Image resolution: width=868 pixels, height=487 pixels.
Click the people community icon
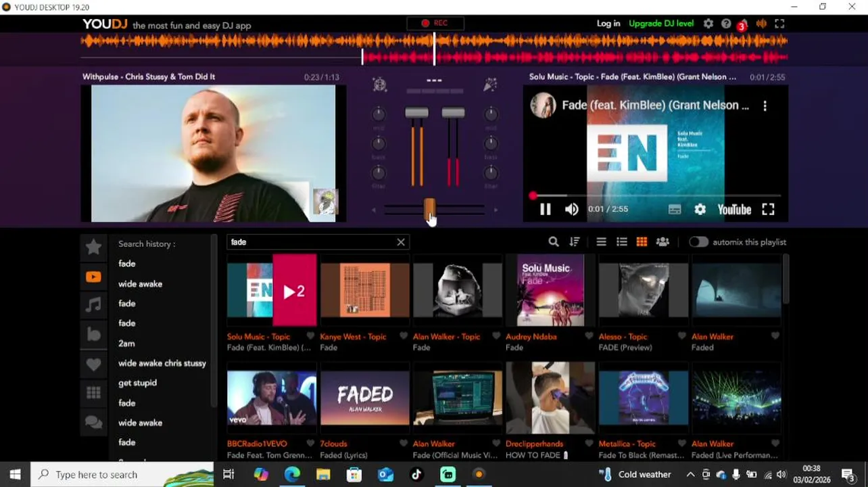[x=662, y=242]
